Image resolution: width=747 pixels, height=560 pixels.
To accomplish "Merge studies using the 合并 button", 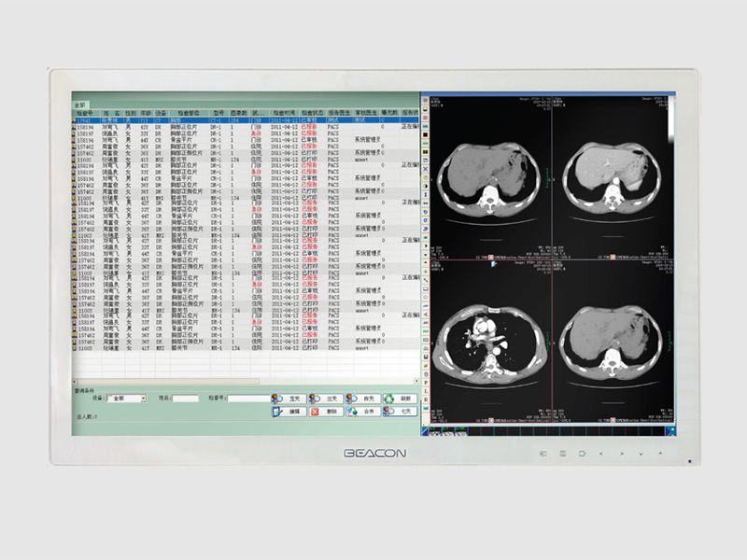I will (363, 411).
